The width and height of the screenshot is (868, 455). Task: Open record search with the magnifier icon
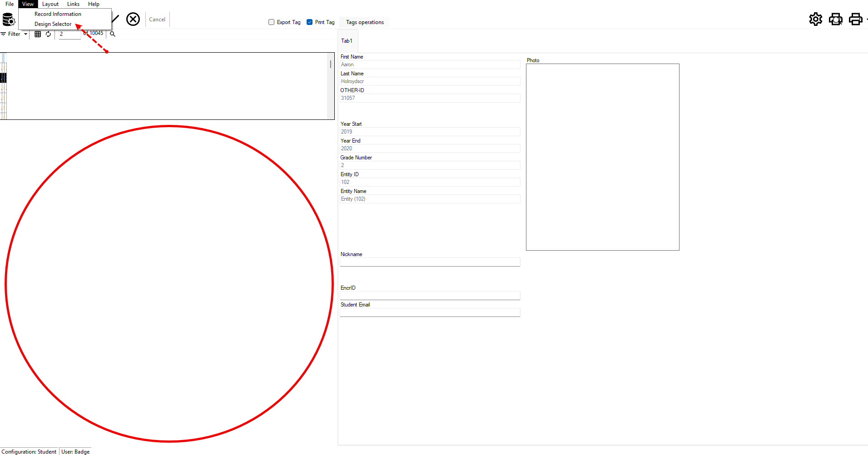(112, 34)
